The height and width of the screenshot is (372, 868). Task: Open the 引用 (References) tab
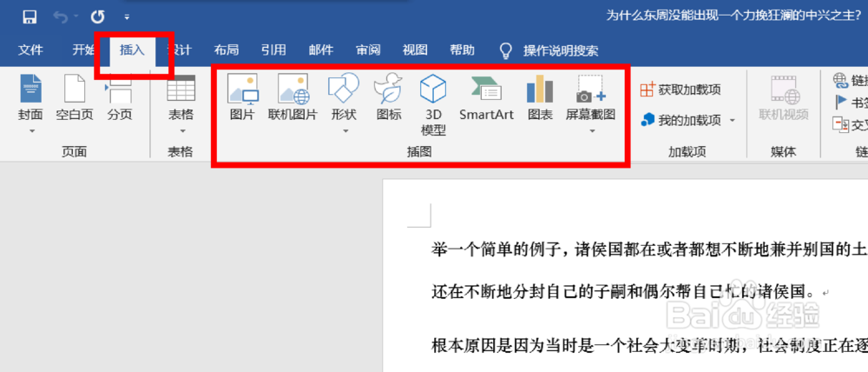pos(273,50)
